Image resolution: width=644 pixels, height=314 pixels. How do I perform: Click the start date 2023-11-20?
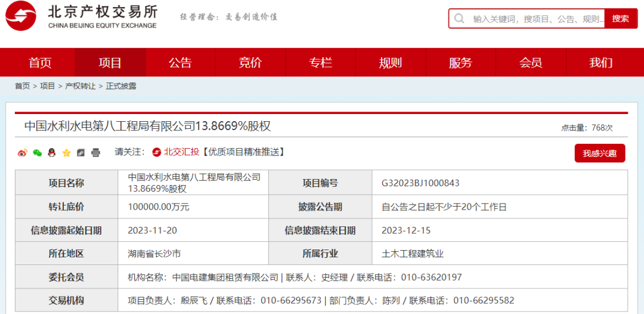point(153,230)
